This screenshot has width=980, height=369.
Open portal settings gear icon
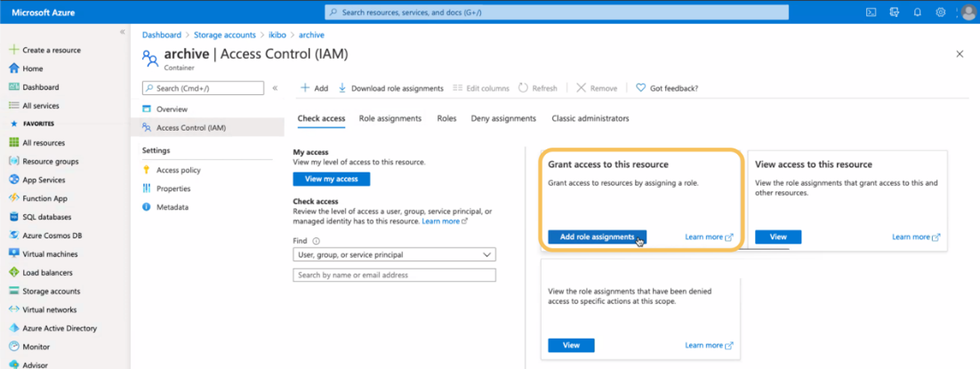coord(941,12)
